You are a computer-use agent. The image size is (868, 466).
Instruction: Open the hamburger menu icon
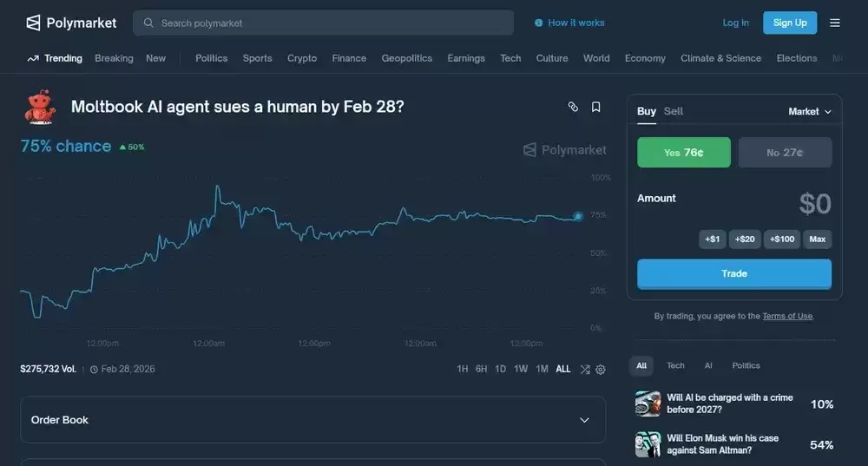click(x=835, y=23)
